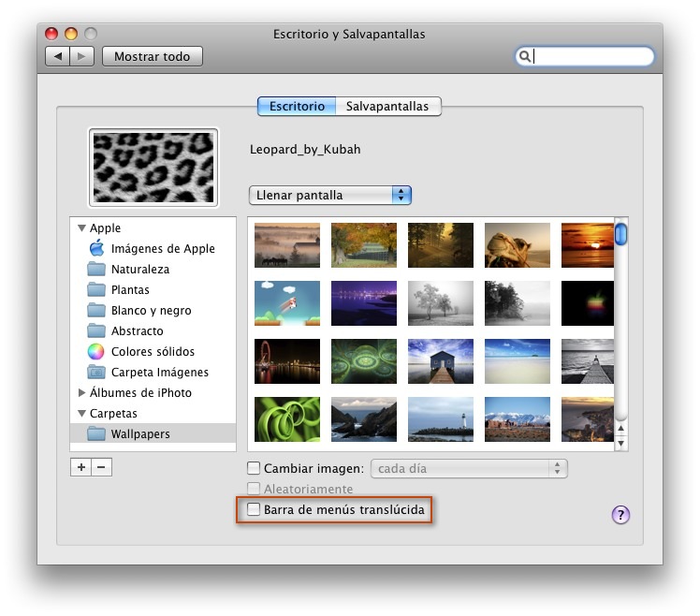Select the Carpeta Imágenes camera folder icon
This screenshot has height=616, width=700.
(x=96, y=372)
